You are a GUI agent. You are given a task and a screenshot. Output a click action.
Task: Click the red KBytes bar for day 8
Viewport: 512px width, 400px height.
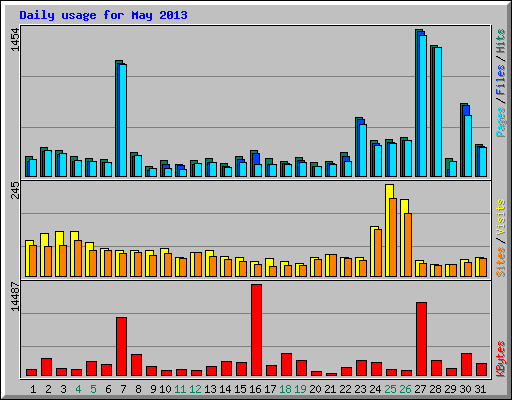coord(136,365)
